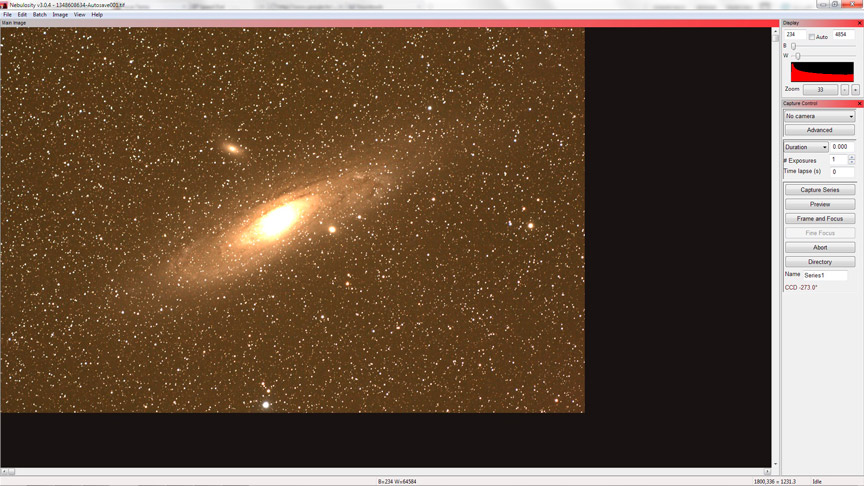Open the Image menu
This screenshot has width=864, height=486.
(60, 15)
